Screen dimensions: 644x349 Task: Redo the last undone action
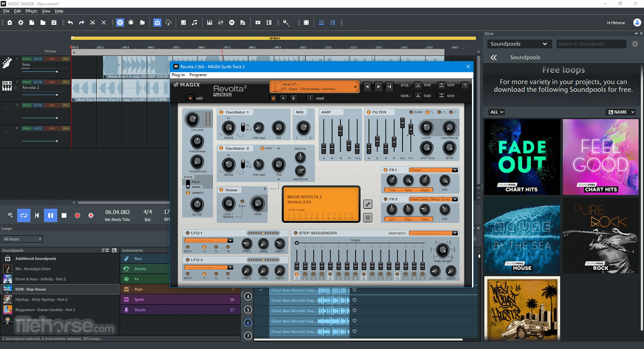81,23
